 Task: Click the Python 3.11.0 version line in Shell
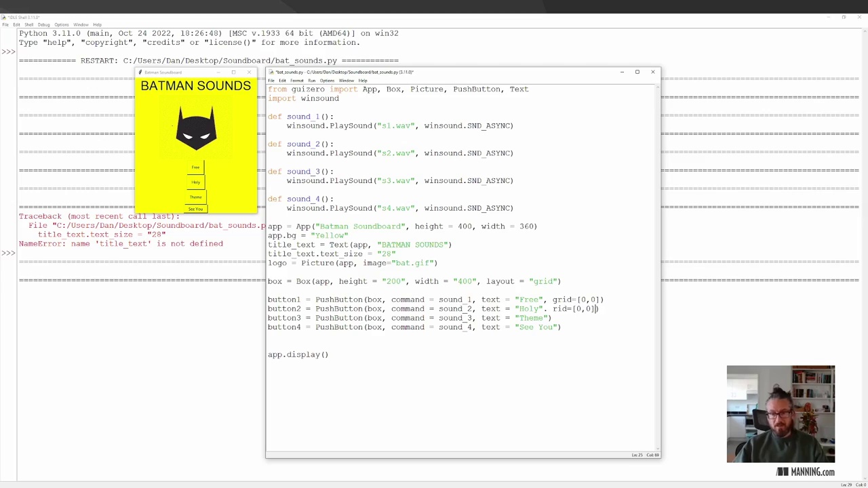209,33
